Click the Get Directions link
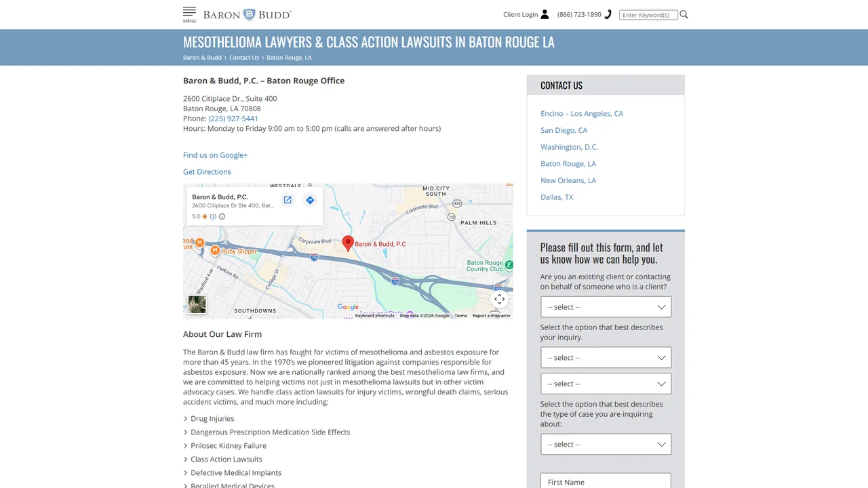868x488 pixels. coord(207,172)
